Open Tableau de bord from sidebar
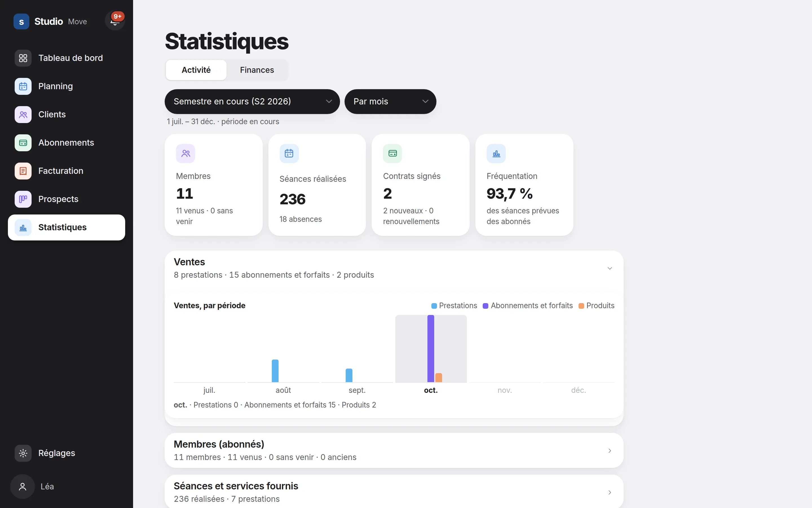 [x=67, y=58]
